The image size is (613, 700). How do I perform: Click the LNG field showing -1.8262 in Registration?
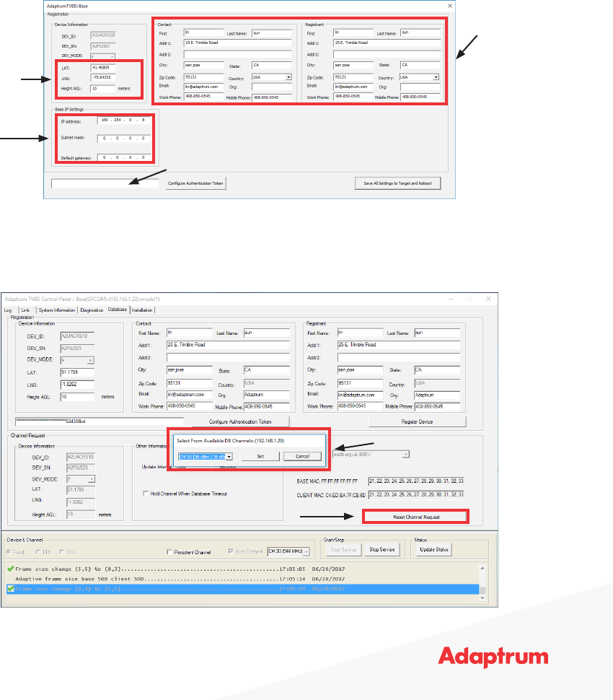[77, 385]
